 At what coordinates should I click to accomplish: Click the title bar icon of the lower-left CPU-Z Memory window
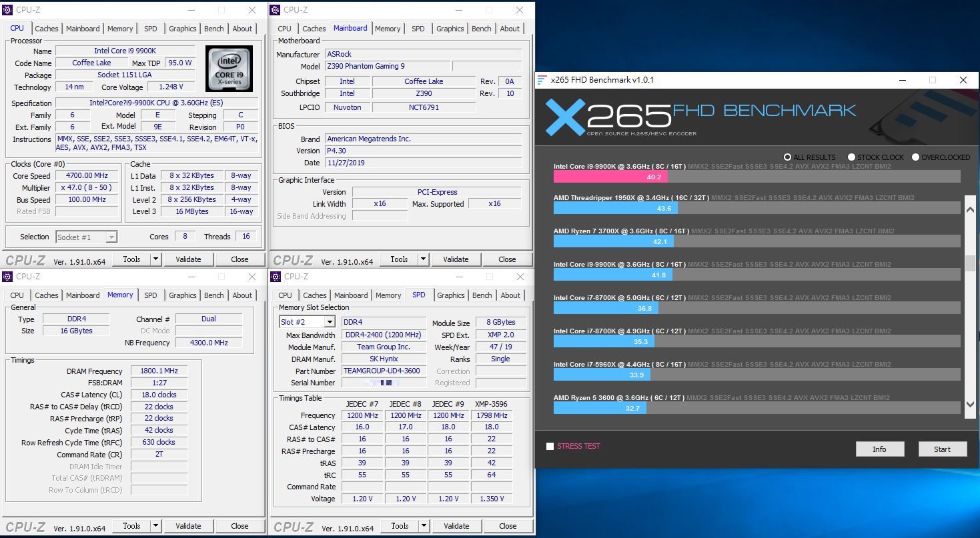click(x=9, y=277)
